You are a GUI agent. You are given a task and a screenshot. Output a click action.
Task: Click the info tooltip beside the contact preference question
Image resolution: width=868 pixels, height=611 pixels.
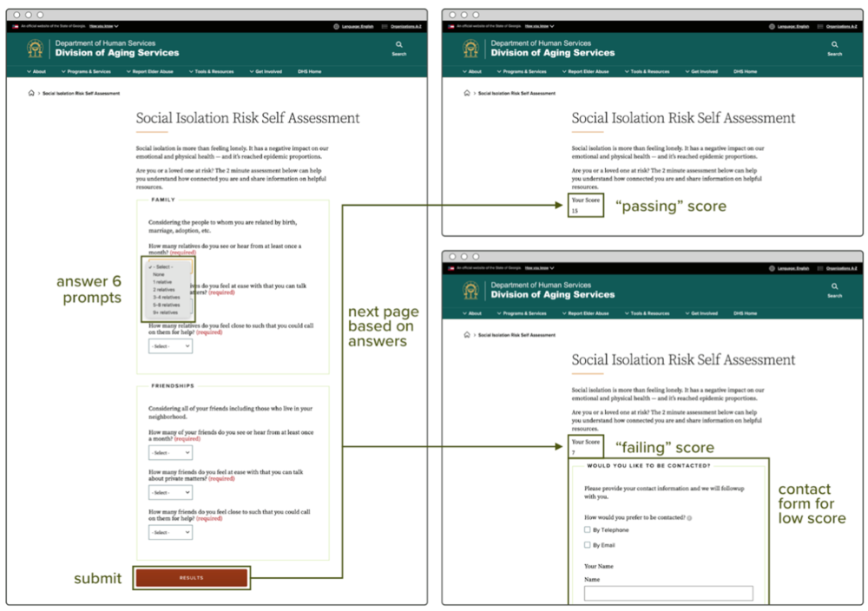pyautogui.click(x=689, y=517)
